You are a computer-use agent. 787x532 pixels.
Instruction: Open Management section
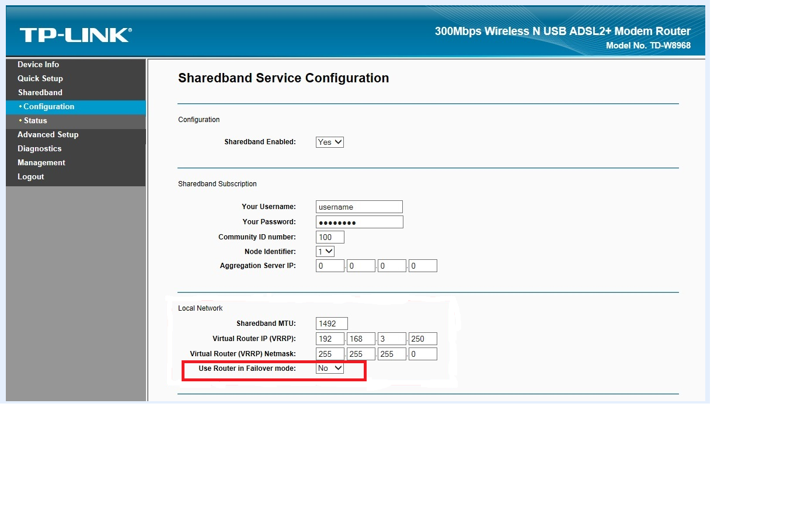click(x=41, y=163)
